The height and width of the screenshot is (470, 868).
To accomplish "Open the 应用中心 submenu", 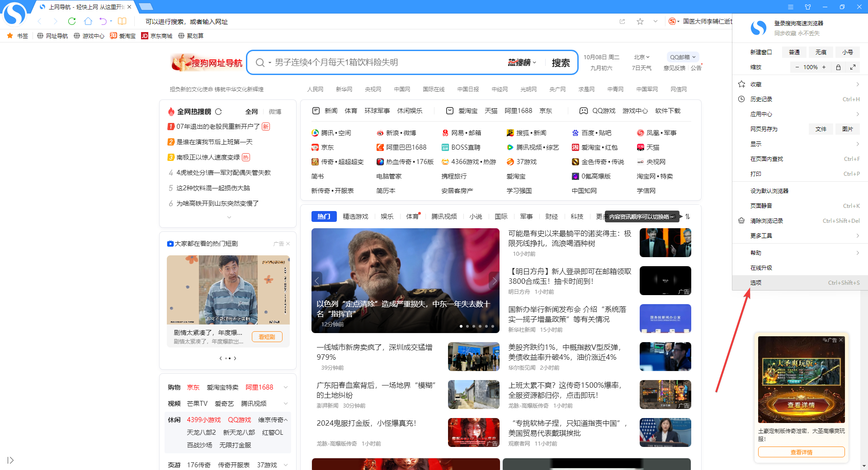I will tap(800, 114).
